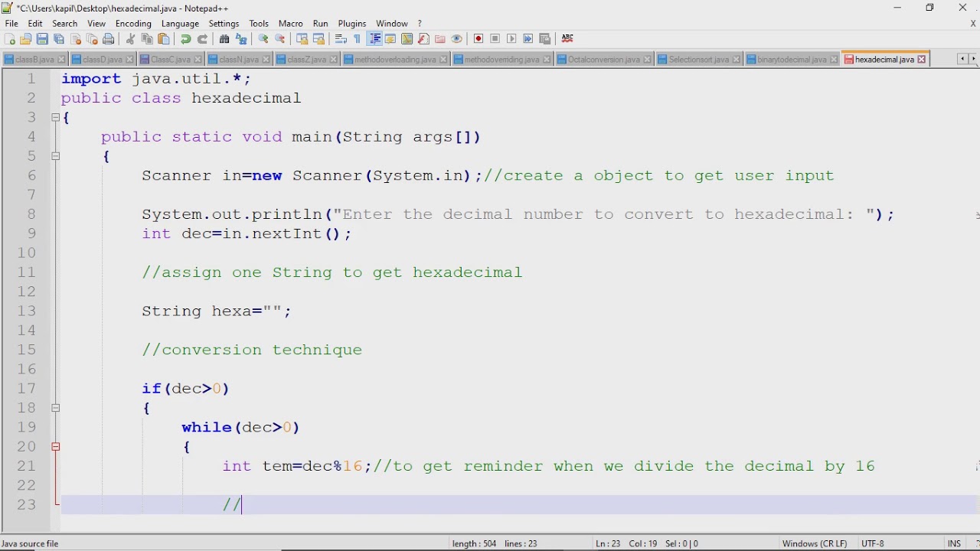Switch to the Selectionsort.java tab

tap(698, 60)
